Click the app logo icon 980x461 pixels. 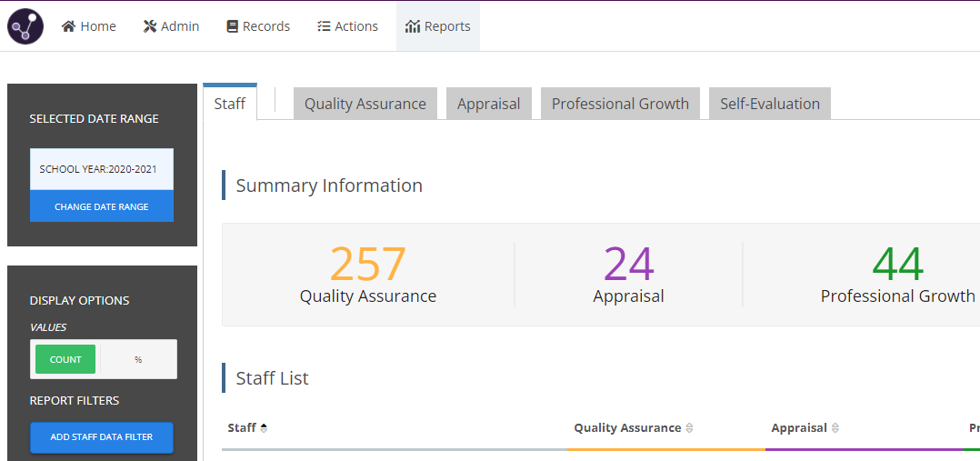(25, 26)
